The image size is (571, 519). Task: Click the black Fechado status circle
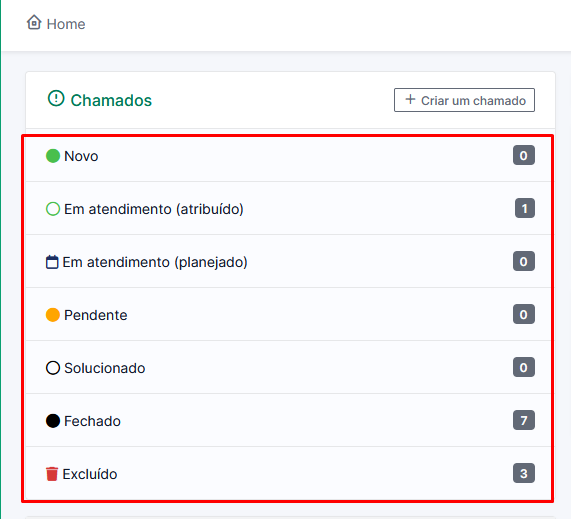coord(53,421)
